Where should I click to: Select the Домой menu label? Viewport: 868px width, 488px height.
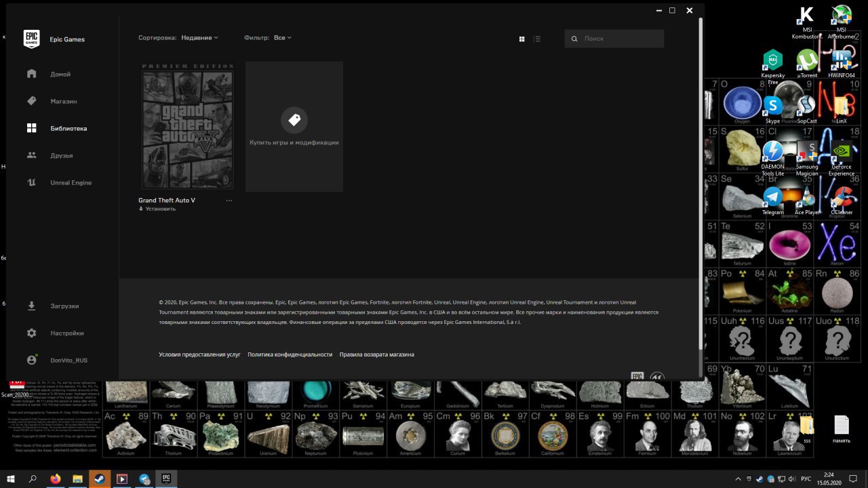pos(60,74)
